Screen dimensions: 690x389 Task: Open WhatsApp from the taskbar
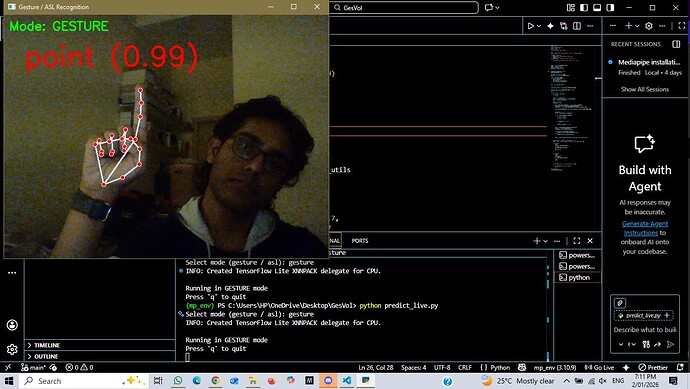(x=178, y=381)
